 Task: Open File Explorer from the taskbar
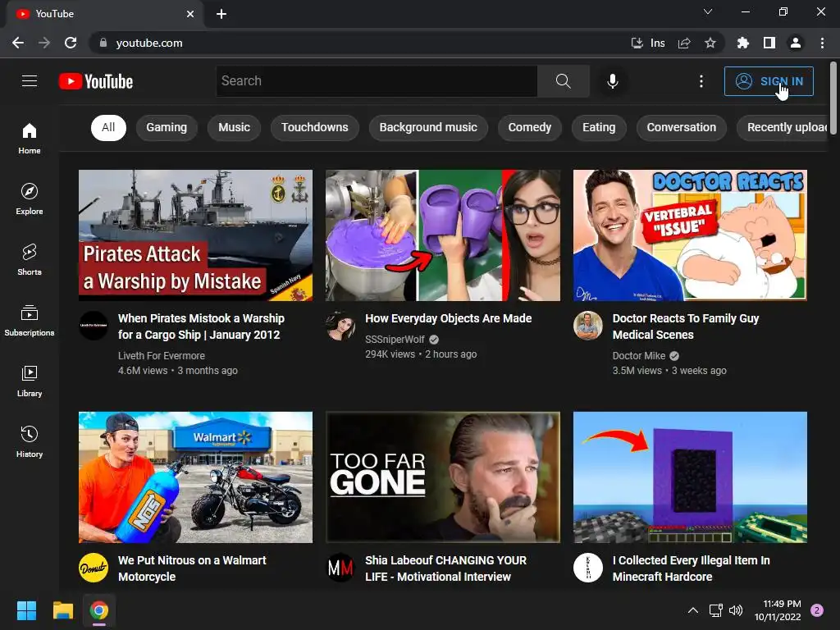click(x=62, y=610)
